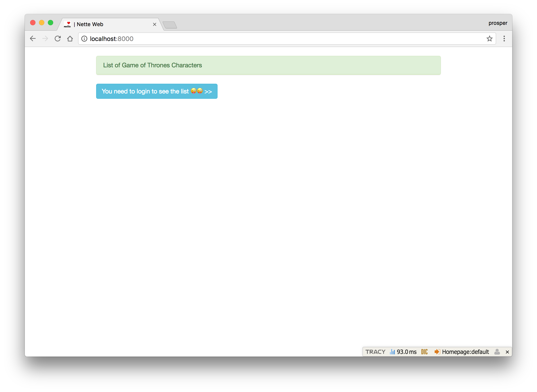Open Tracy 93.0 ms execution time panel

click(x=403, y=352)
